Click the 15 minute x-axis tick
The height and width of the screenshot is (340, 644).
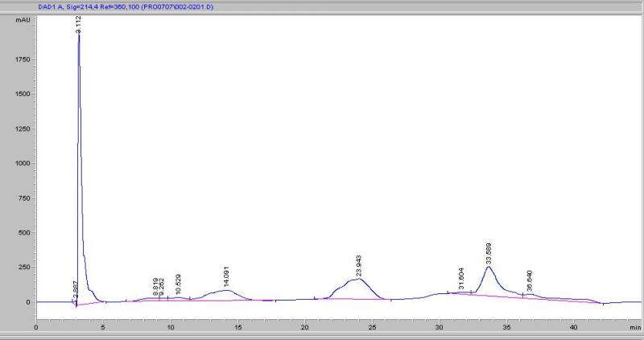[x=237, y=328]
